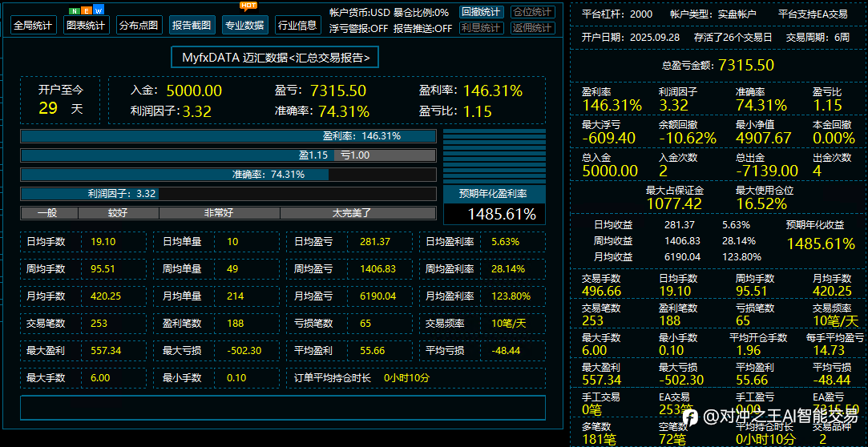Click 帐户类型:实盘帐户 in right panel
The height and width of the screenshot is (447, 868).
click(x=713, y=14)
